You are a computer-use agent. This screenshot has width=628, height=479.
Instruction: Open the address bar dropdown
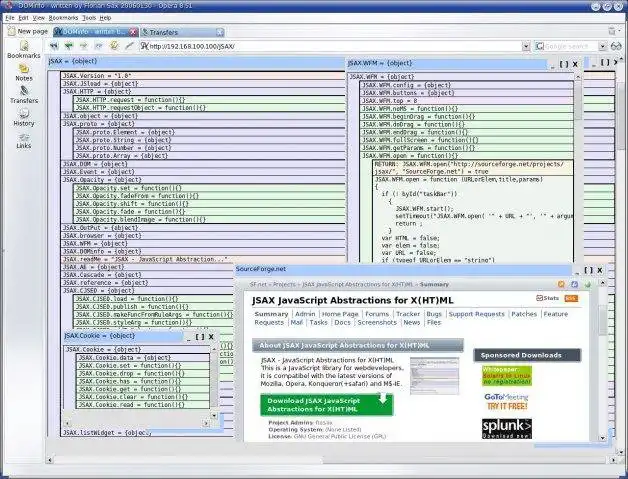pyautogui.click(x=526, y=46)
